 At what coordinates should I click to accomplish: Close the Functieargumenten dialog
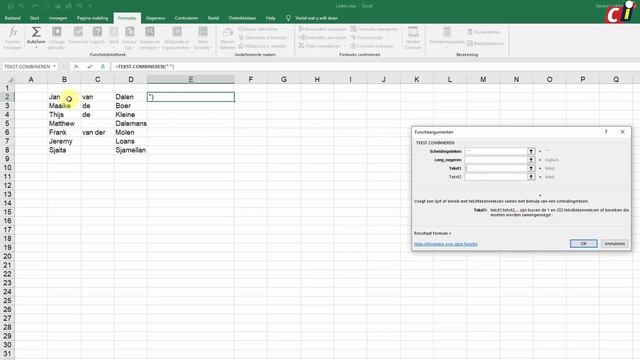click(622, 132)
